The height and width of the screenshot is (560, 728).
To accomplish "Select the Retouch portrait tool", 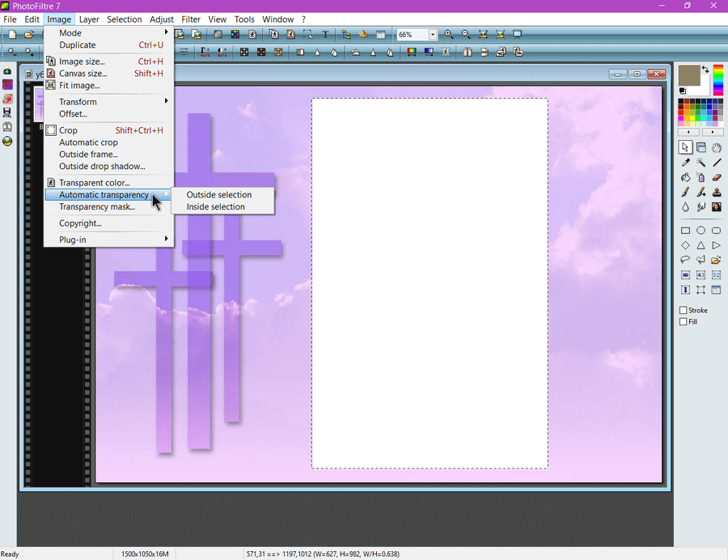I will click(x=717, y=207).
